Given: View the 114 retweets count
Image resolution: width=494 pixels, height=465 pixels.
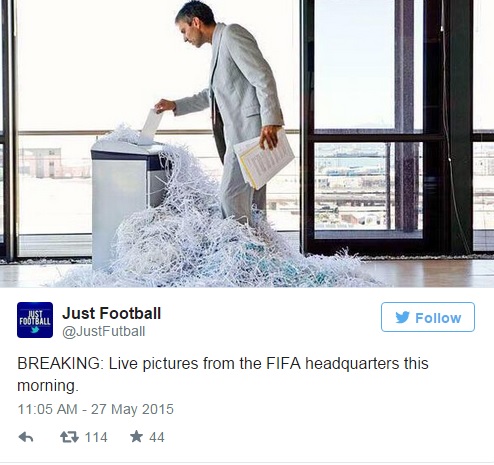Looking at the screenshot, I should tap(96, 437).
